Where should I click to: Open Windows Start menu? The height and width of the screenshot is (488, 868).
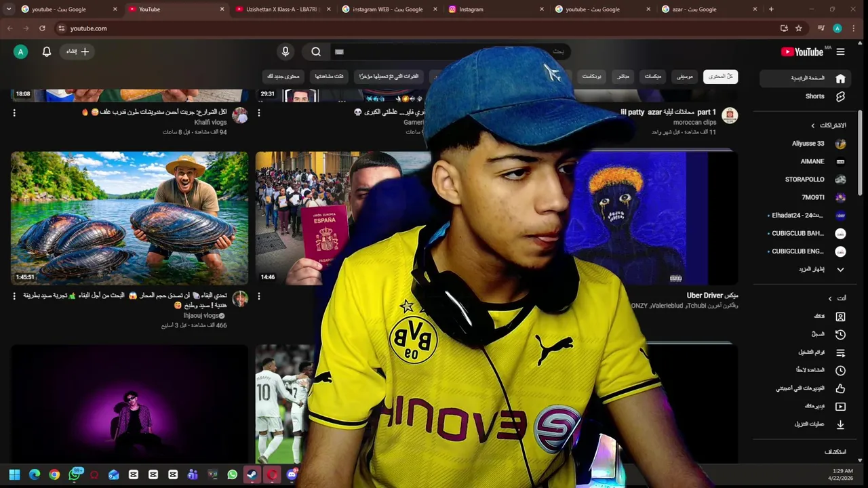pyautogui.click(x=14, y=475)
